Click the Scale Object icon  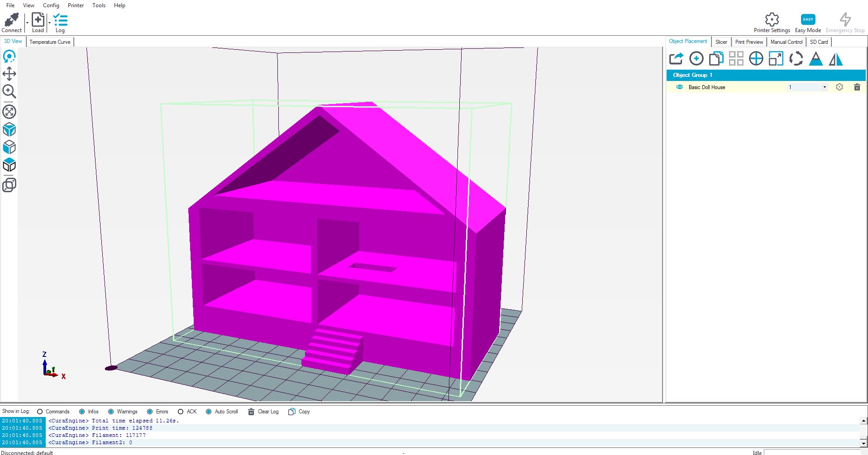click(776, 58)
